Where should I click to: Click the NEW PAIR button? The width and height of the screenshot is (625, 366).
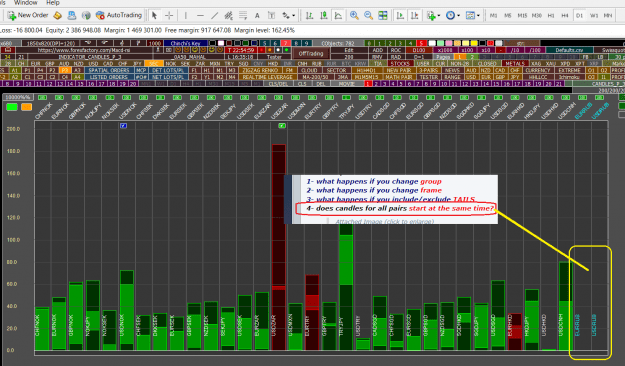click(399, 70)
